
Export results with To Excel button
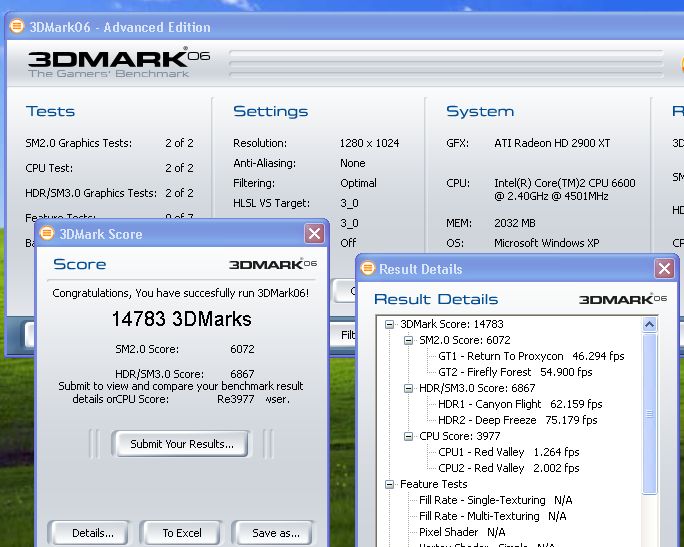click(x=182, y=533)
